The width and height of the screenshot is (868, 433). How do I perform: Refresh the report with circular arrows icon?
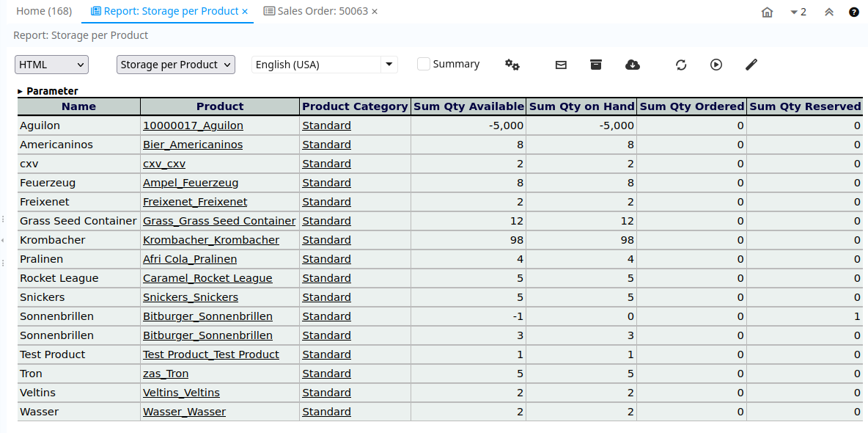[681, 65]
